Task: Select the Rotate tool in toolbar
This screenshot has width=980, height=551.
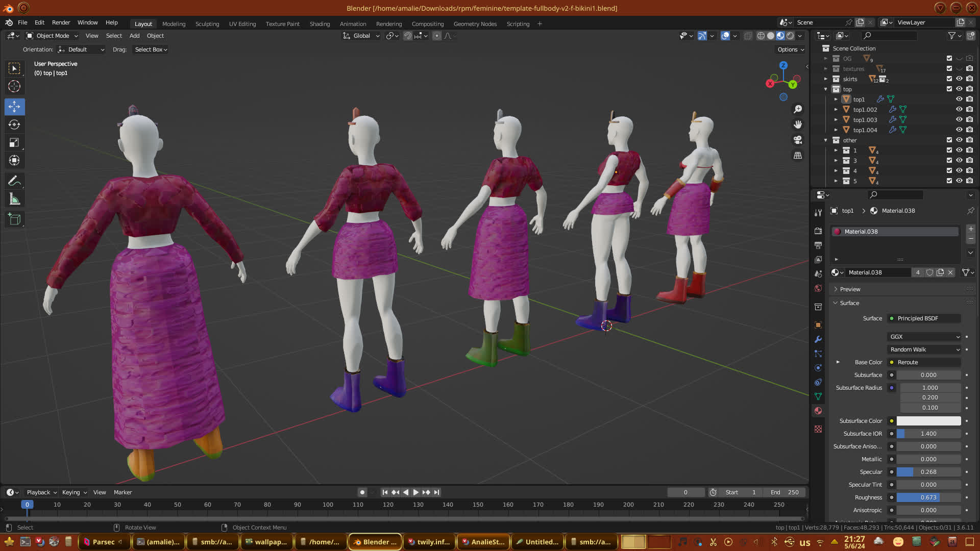Action: (14, 125)
